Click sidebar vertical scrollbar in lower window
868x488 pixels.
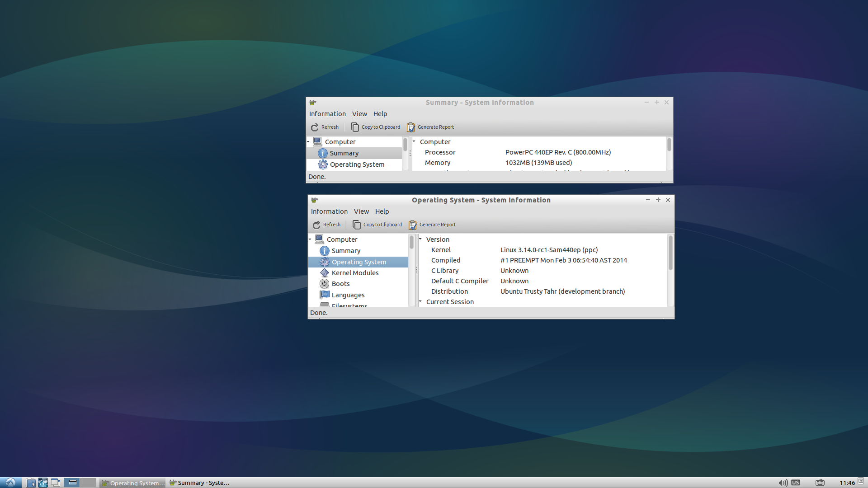coord(411,242)
